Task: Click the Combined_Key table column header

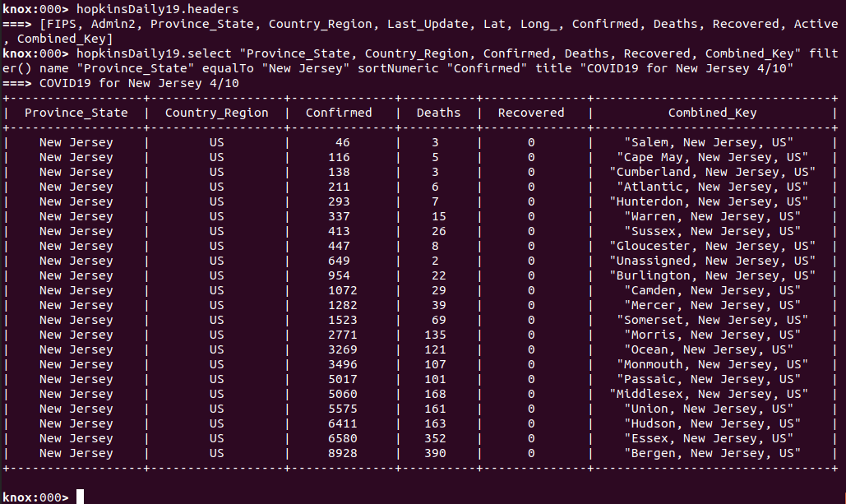Action: (x=712, y=113)
